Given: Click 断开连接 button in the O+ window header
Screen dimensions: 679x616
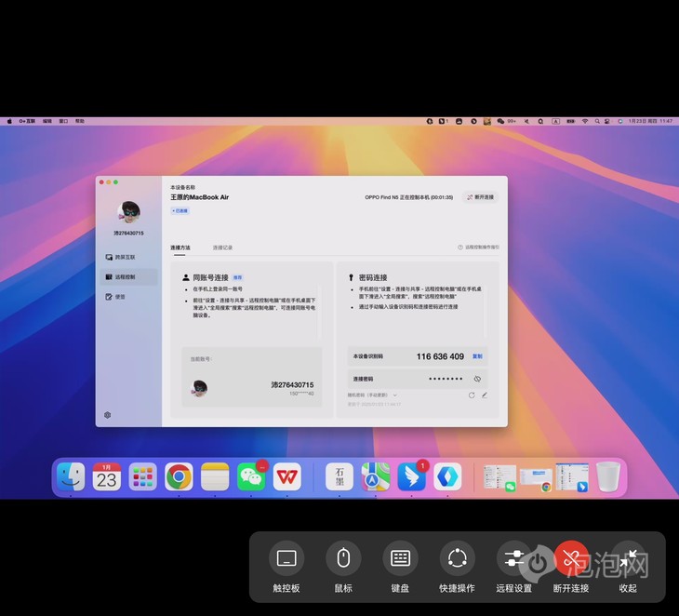Looking at the screenshot, I should 480,197.
